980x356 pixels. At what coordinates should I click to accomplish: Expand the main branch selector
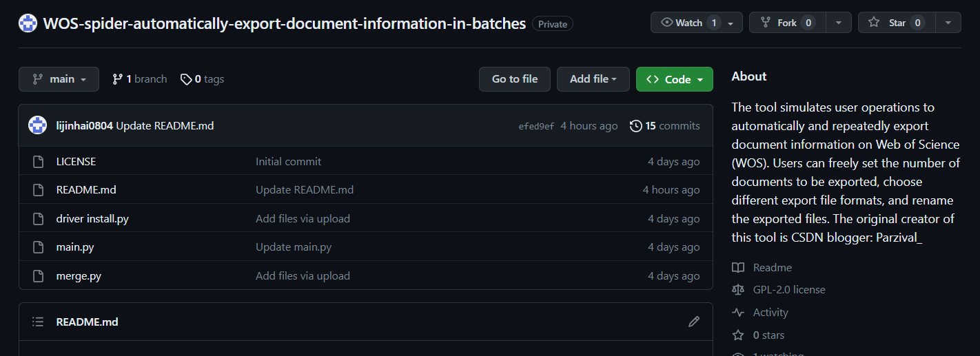point(59,79)
